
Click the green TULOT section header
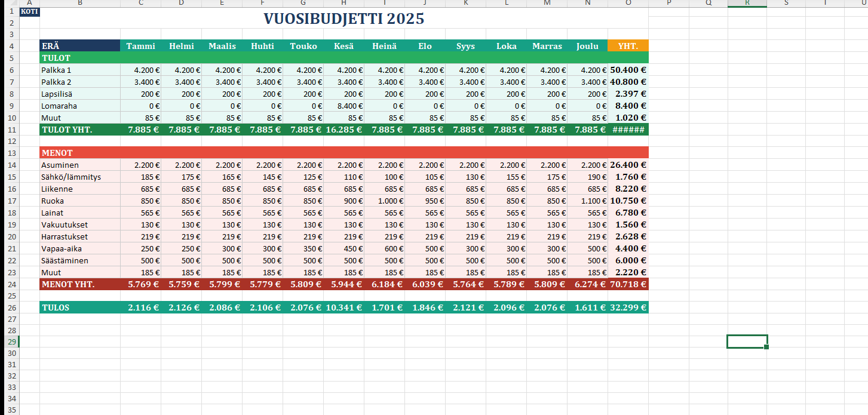tap(343, 58)
